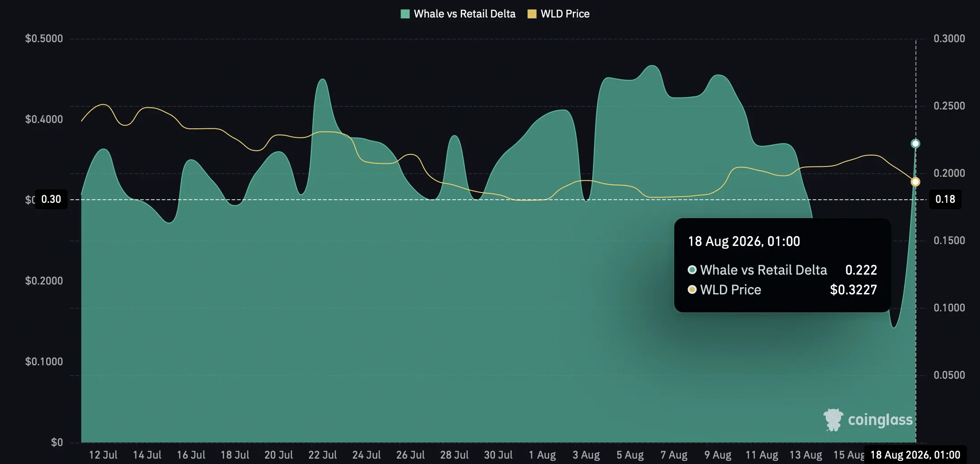Click the green dot in tooltip beside Whale vs Retail Delta
The image size is (980, 464).
click(x=692, y=270)
